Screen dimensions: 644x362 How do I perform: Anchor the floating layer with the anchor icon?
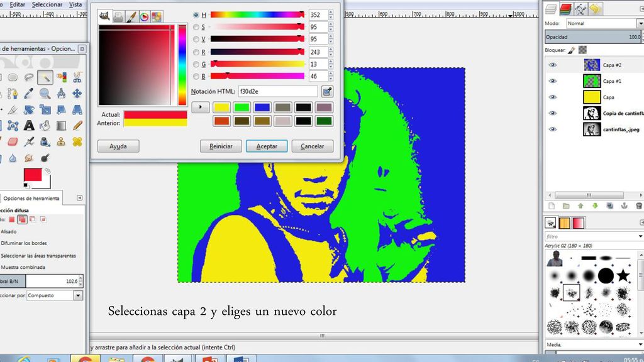625,206
